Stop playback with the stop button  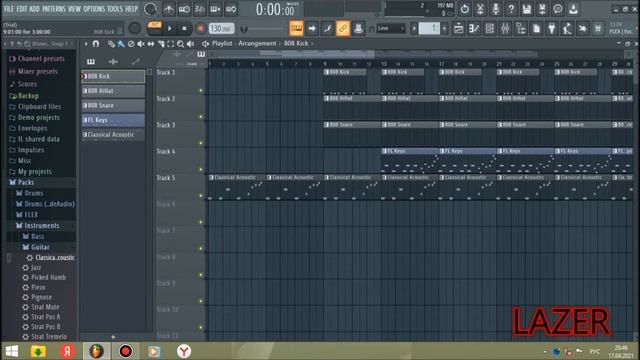[x=184, y=29]
